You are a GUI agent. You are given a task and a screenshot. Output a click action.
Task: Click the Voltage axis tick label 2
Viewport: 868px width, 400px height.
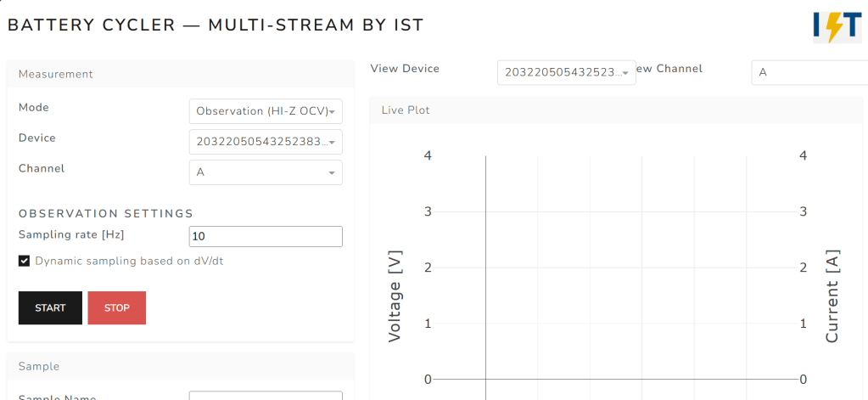(x=428, y=268)
